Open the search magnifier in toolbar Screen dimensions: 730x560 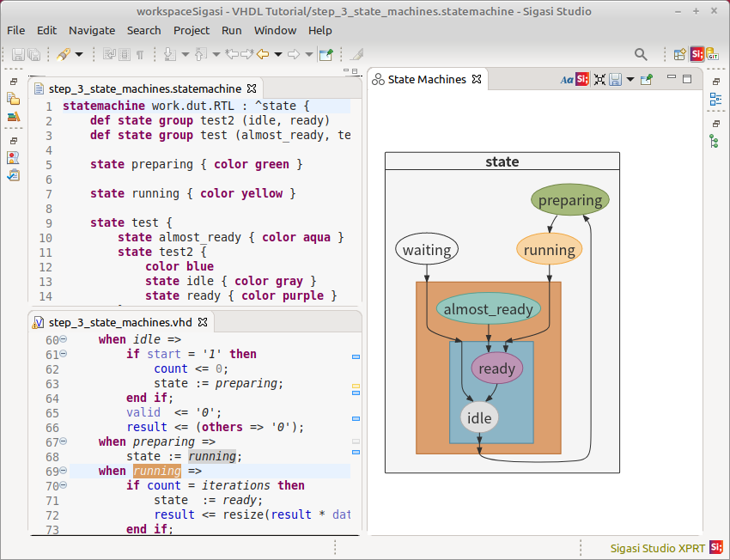click(641, 54)
